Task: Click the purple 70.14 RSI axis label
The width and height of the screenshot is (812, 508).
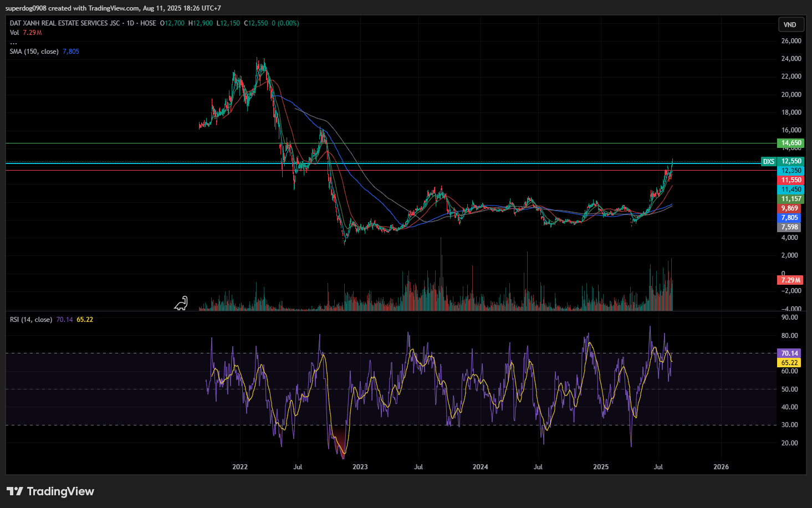Action: [x=790, y=353]
